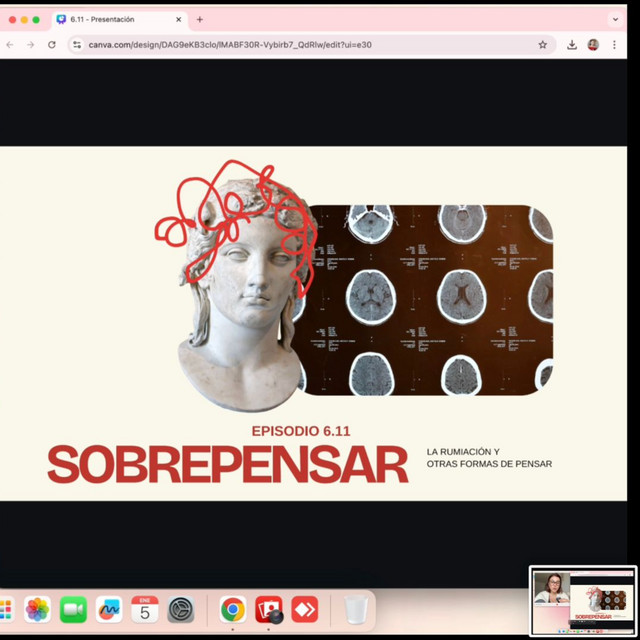
Task: Open Chrome downloads icon
Action: point(572,45)
